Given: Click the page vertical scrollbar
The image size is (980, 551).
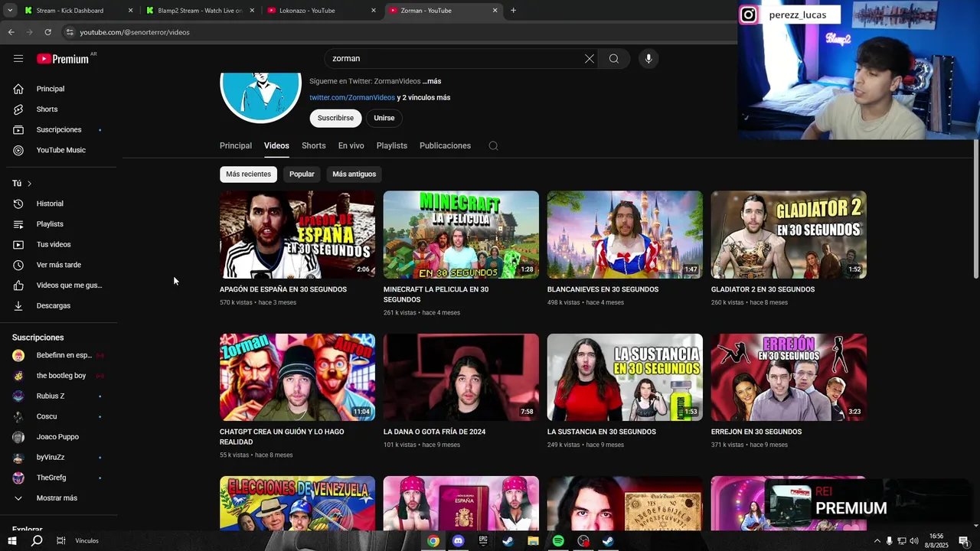Looking at the screenshot, I should pyautogui.click(x=975, y=209).
